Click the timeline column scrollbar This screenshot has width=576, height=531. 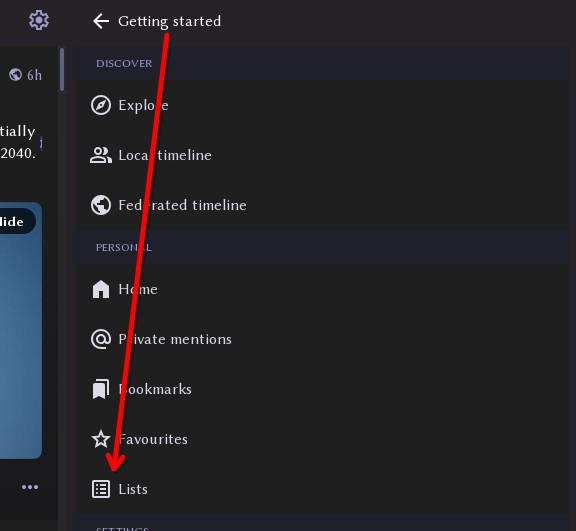click(x=62, y=69)
